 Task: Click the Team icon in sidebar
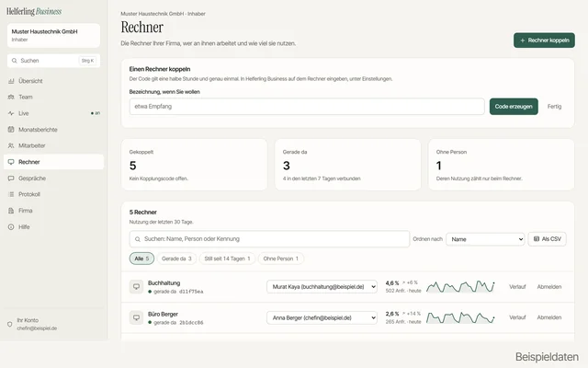click(x=11, y=98)
